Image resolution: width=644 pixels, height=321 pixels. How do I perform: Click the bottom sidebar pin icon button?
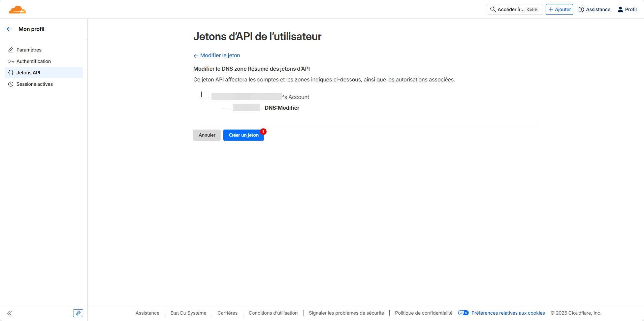pyautogui.click(x=78, y=313)
